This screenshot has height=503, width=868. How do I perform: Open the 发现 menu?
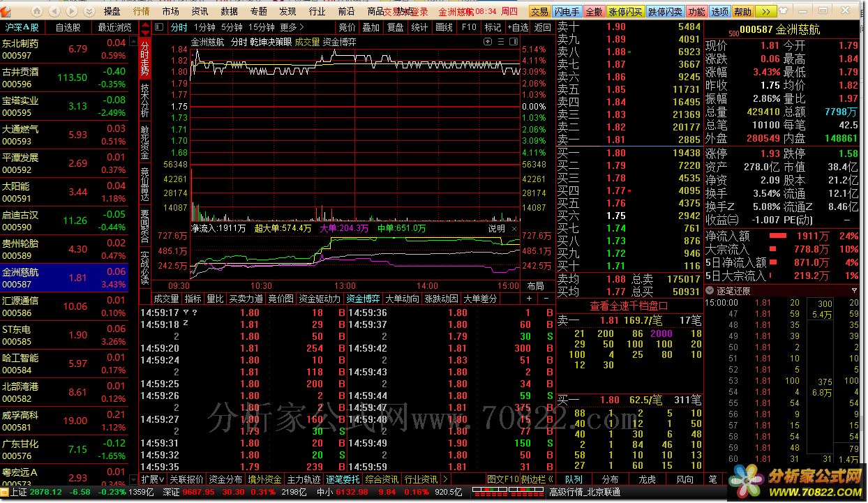[287, 11]
